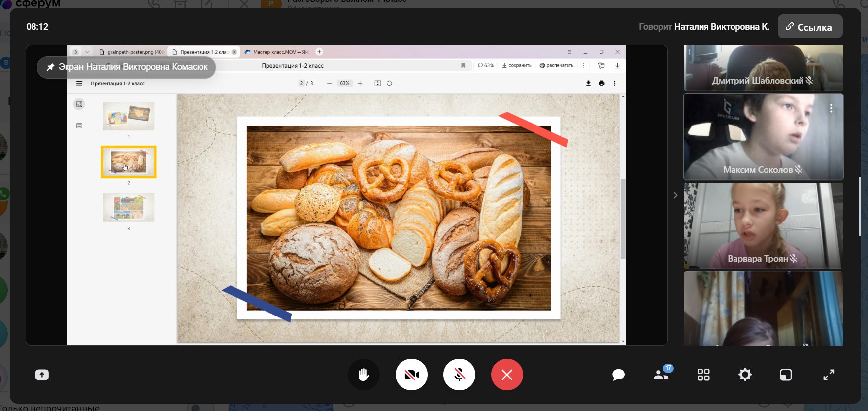
Task: Open slide 2 thumbnail in the PDF sidebar
Action: click(x=129, y=162)
